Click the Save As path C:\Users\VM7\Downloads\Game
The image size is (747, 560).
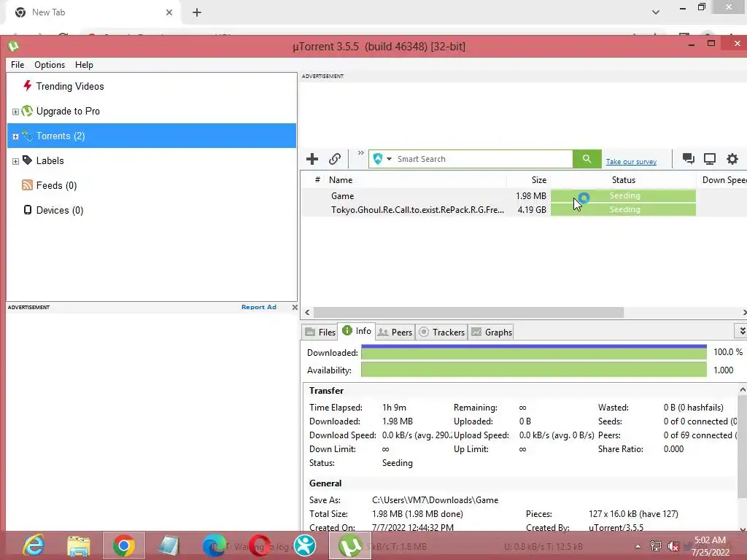coord(435,500)
